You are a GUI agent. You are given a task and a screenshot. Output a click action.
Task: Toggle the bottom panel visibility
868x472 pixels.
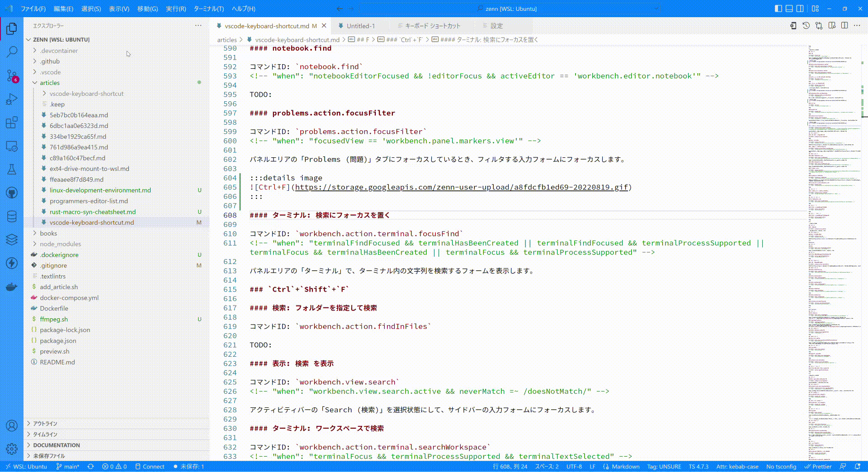789,9
